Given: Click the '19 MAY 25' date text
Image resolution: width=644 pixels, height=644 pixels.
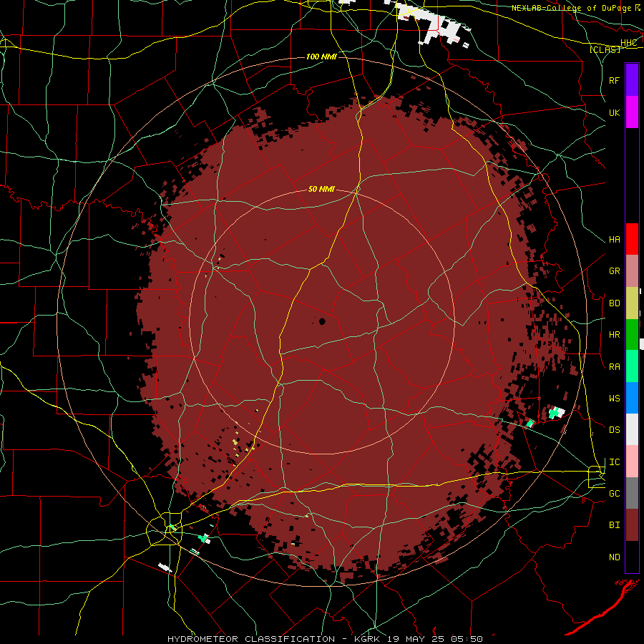Looking at the screenshot, I should [x=416, y=639].
